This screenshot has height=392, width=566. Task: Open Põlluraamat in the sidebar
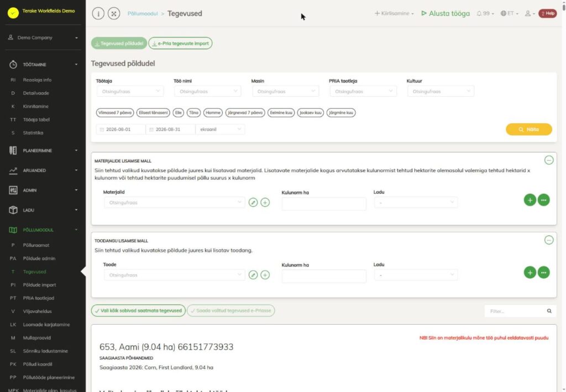(x=36, y=245)
